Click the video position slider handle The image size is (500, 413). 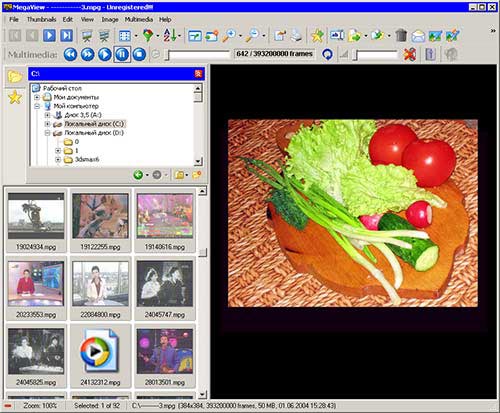(168, 55)
